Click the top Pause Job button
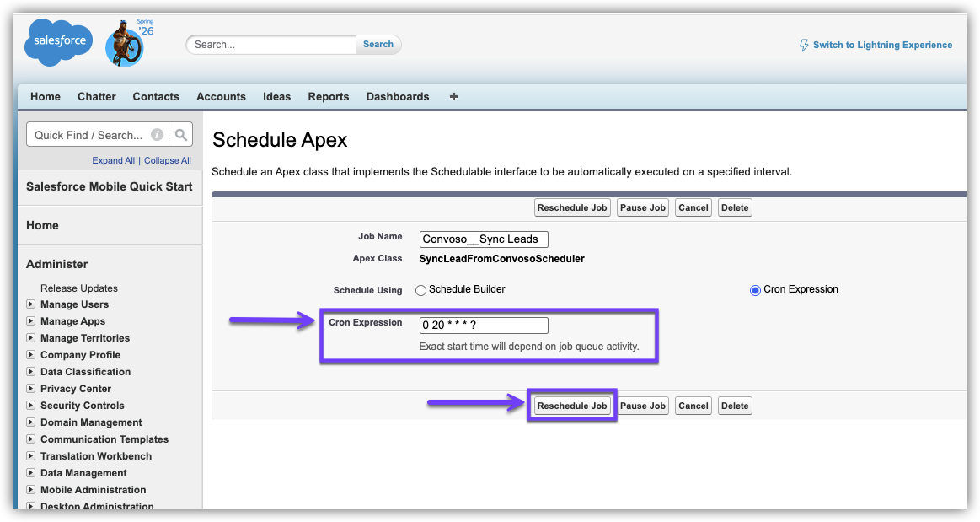Viewport: 980px width, 522px height. [642, 207]
